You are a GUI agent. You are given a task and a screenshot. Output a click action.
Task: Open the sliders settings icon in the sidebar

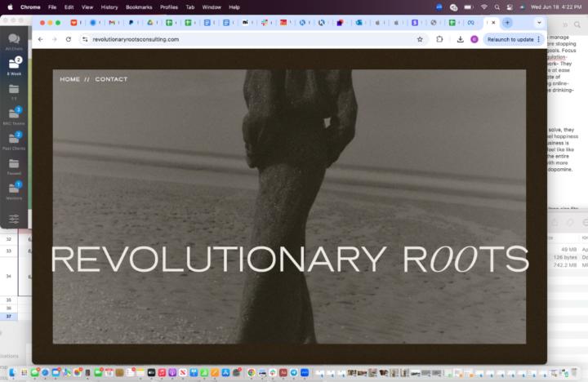click(14, 219)
